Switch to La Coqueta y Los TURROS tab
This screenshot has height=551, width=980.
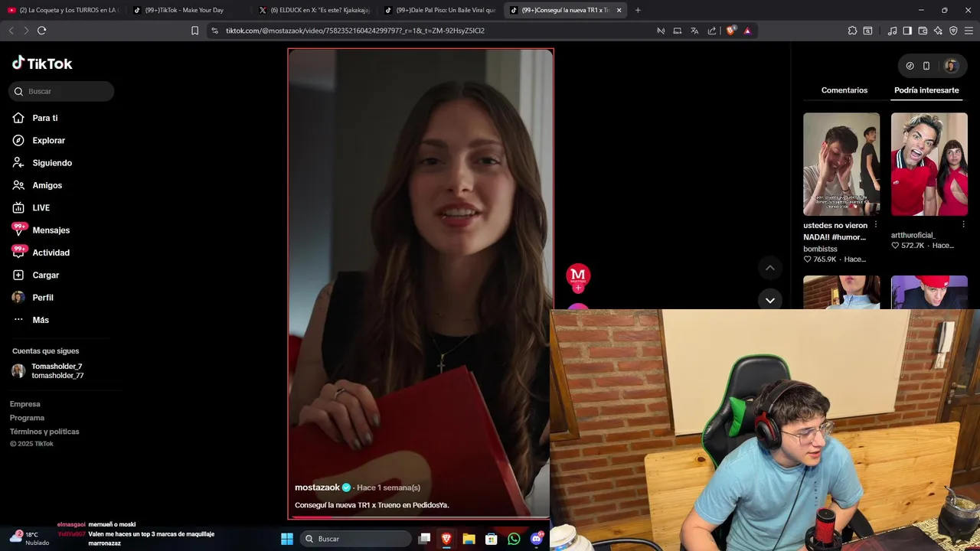pyautogui.click(x=63, y=10)
